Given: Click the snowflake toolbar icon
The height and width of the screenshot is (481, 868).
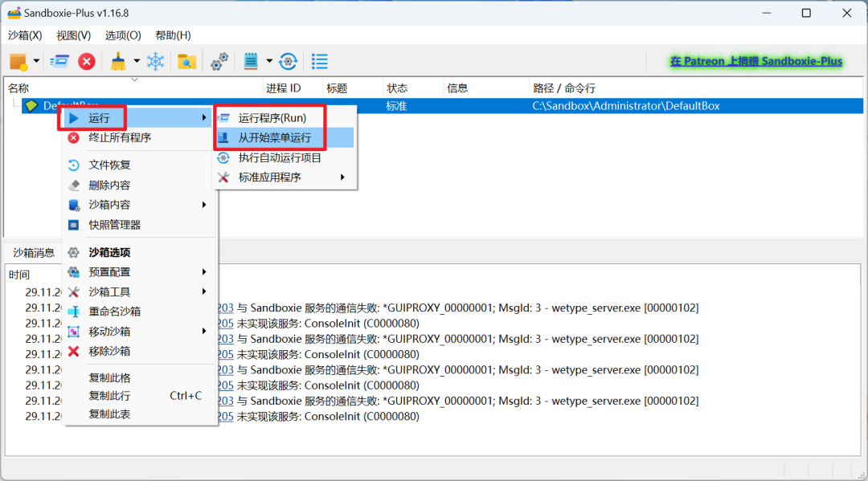Looking at the screenshot, I should (156, 61).
